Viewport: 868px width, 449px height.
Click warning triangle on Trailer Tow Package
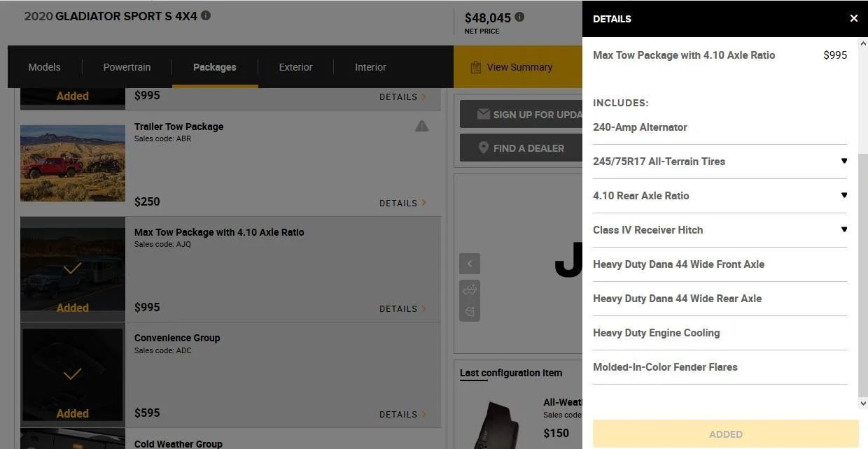(x=421, y=126)
